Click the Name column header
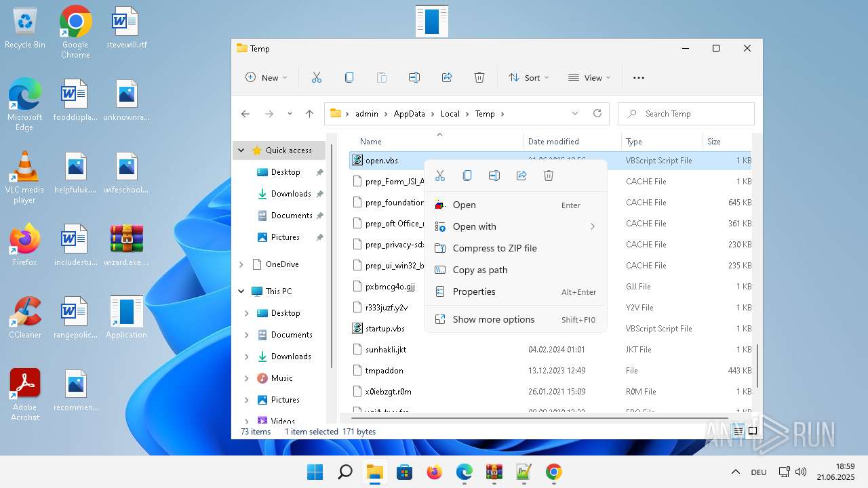 tap(370, 142)
